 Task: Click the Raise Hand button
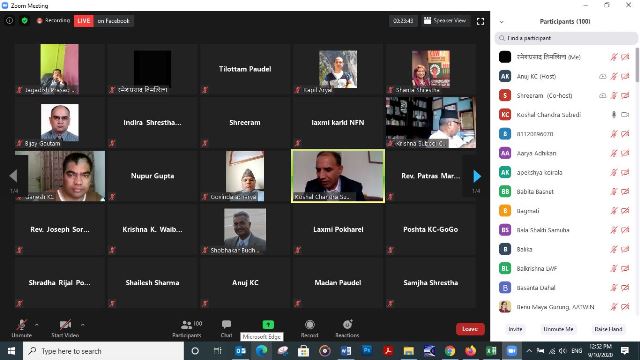[608, 329]
